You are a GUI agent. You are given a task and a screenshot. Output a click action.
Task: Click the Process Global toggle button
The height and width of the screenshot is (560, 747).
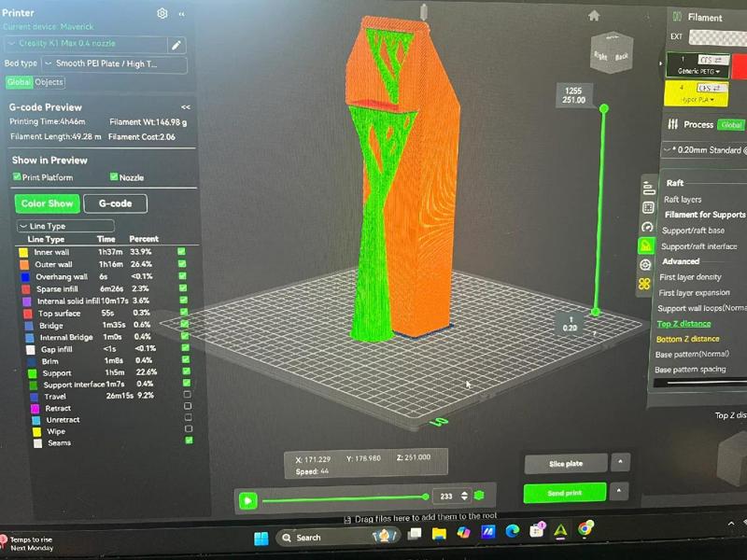(x=731, y=125)
